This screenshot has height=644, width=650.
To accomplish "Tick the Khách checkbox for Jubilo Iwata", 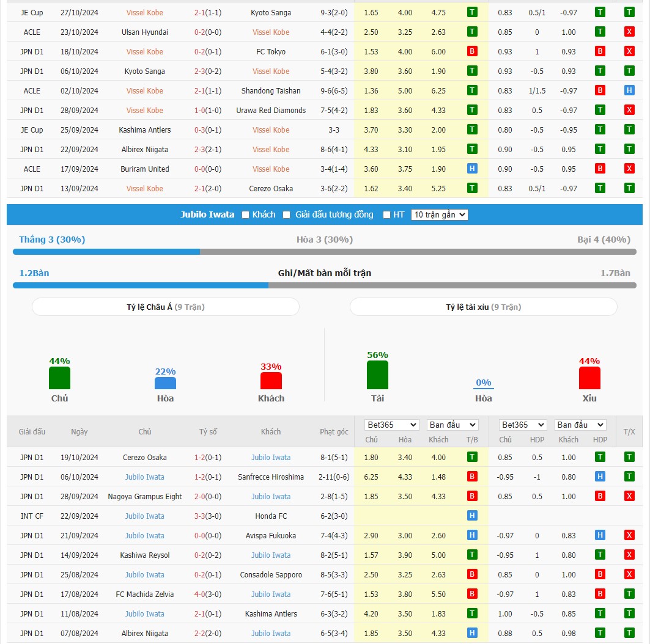I will pyautogui.click(x=245, y=215).
